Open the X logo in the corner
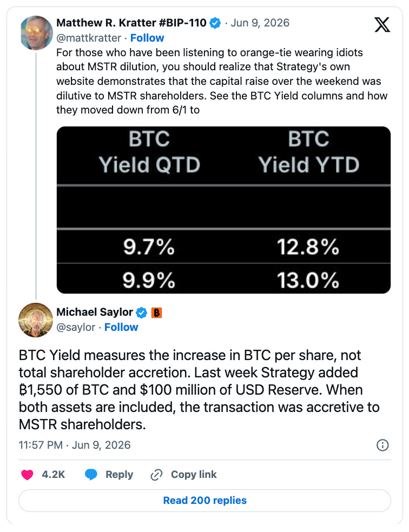The height and width of the screenshot is (532, 409). 382,24
